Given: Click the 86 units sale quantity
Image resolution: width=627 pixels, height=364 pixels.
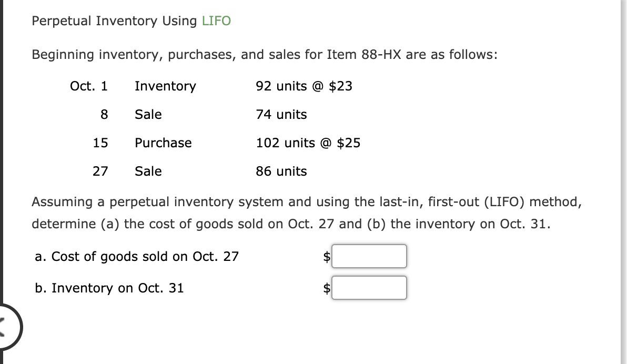Looking at the screenshot, I should click(281, 171).
